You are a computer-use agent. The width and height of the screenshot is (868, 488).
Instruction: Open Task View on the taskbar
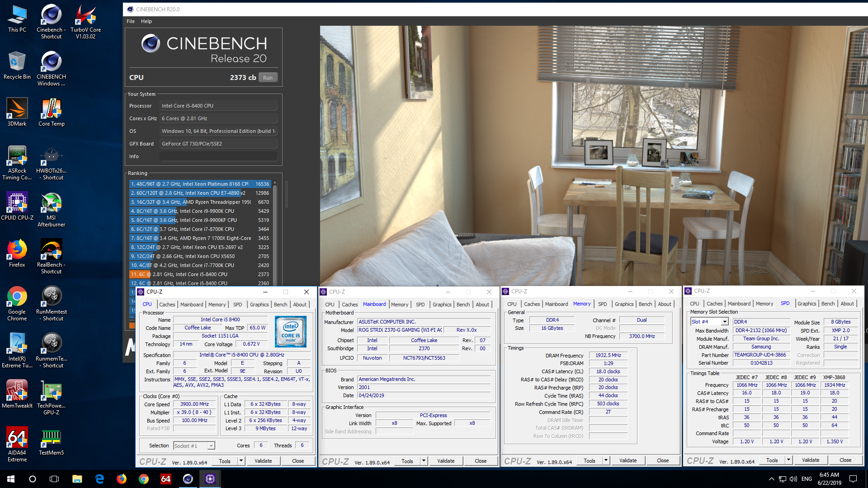54,479
